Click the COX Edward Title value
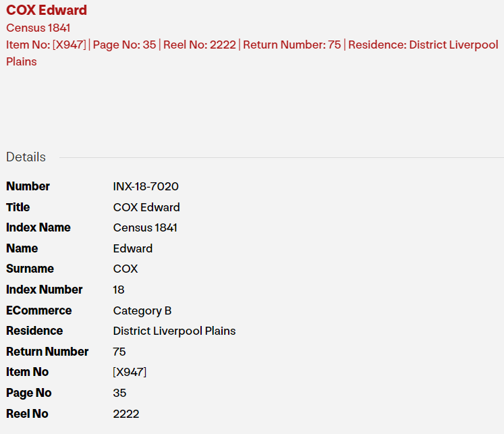Viewport: 504px width, 434px height. 146,207
